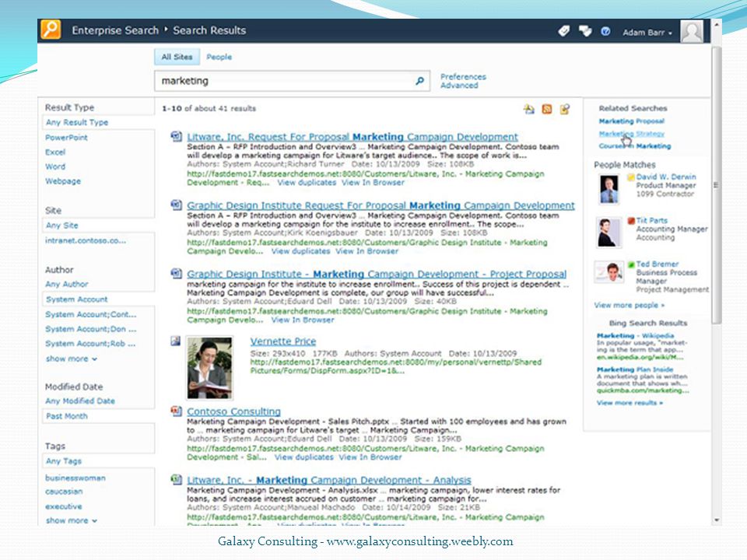Click Marketing Strategy related search

[x=631, y=134]
